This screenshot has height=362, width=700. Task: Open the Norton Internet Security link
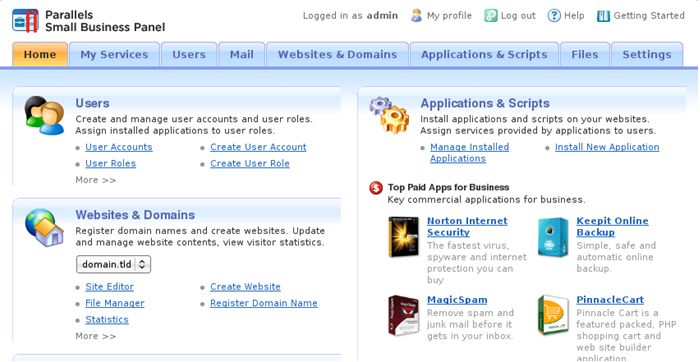click(467, 226)
